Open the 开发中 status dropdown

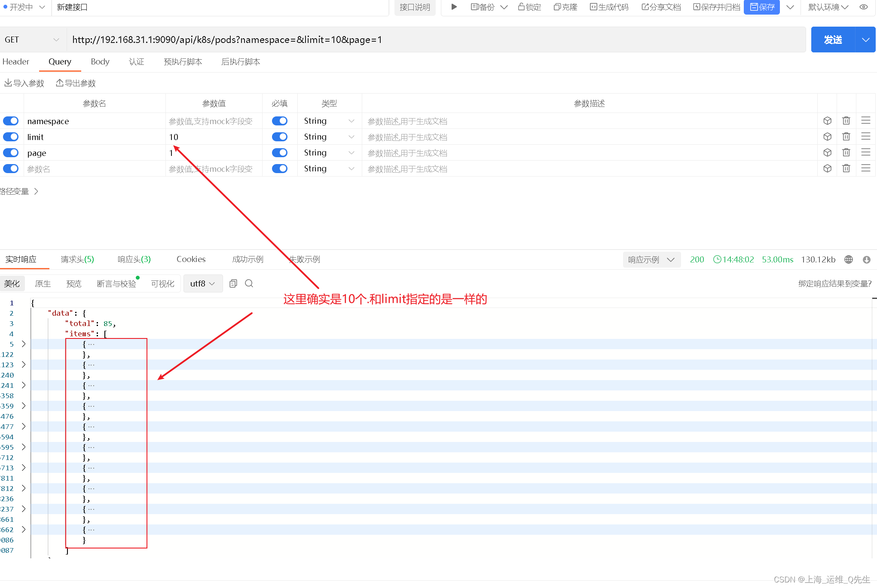click(x=24, y=7)
